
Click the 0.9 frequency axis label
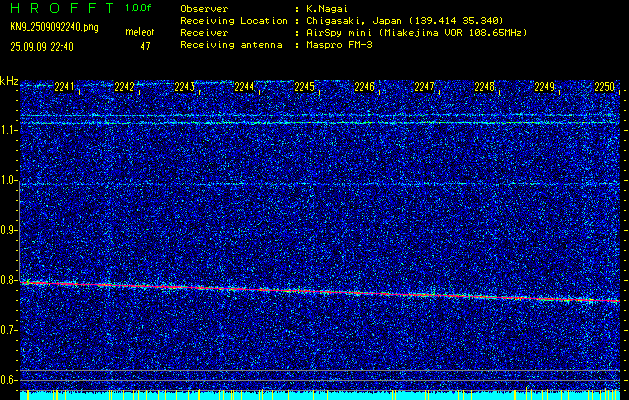(9, 230)
